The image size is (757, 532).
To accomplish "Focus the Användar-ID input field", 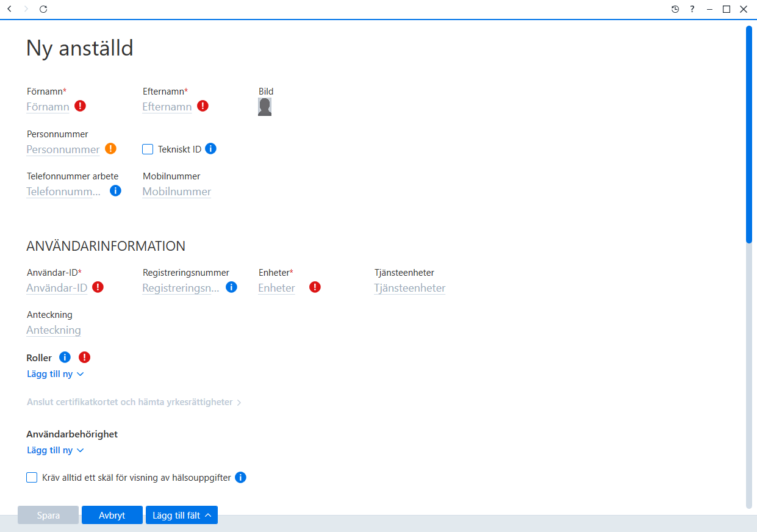I will [x=57, y=287].
